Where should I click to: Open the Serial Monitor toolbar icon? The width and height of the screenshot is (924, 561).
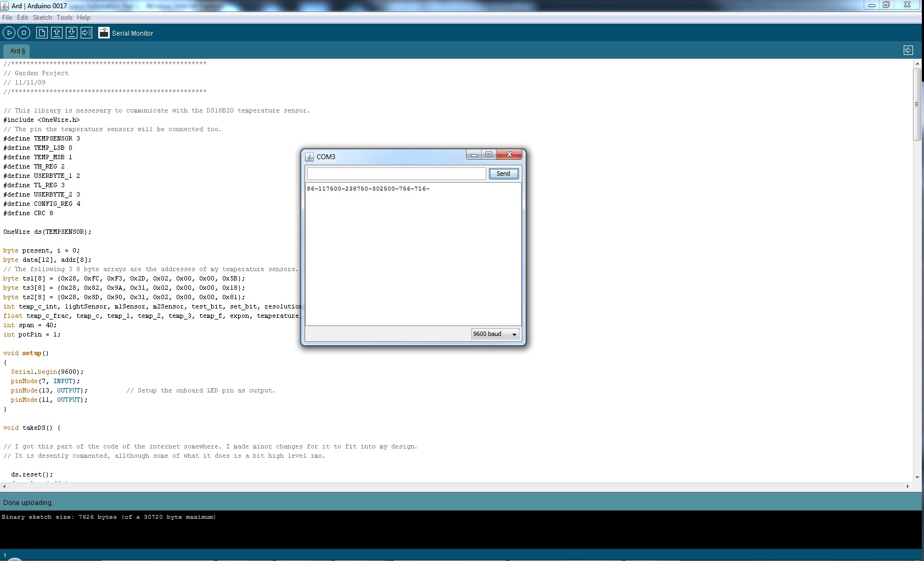pyautogui.click(x=104, y=33)
